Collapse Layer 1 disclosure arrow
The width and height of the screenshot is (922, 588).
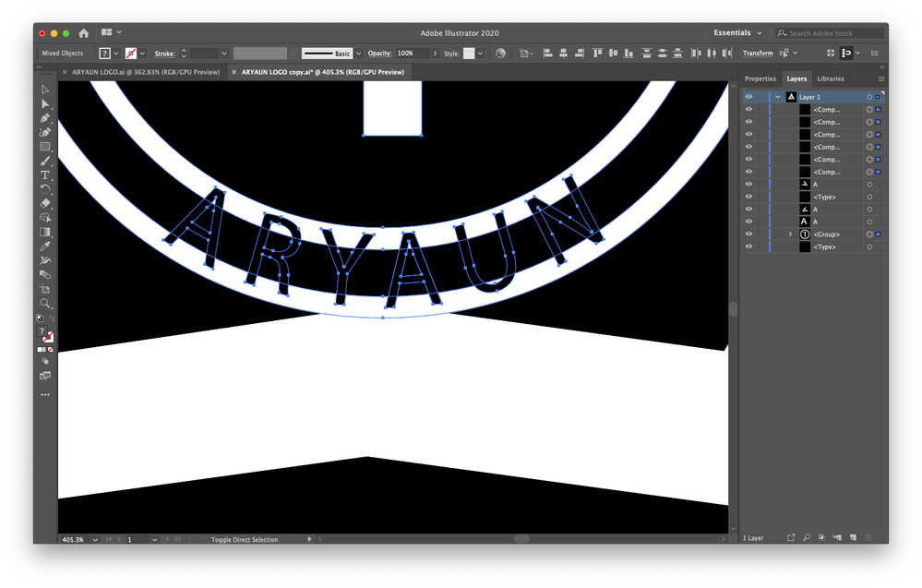coord(778,97)
